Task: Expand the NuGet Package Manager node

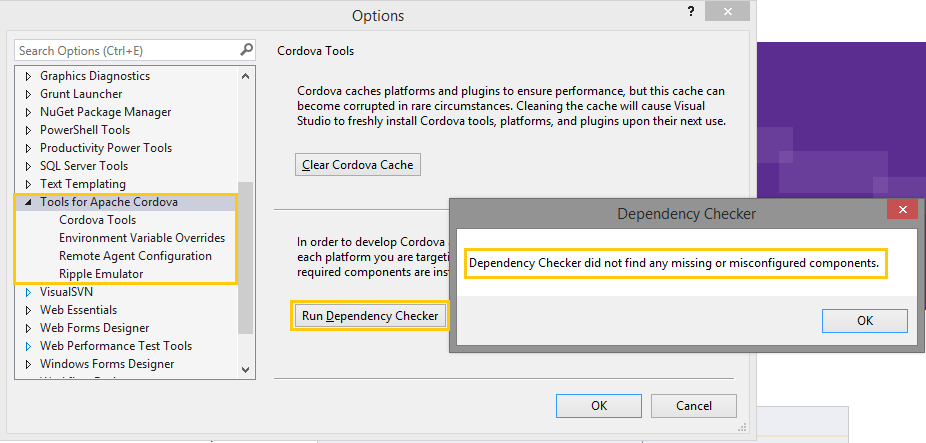Action: point(28,112)
